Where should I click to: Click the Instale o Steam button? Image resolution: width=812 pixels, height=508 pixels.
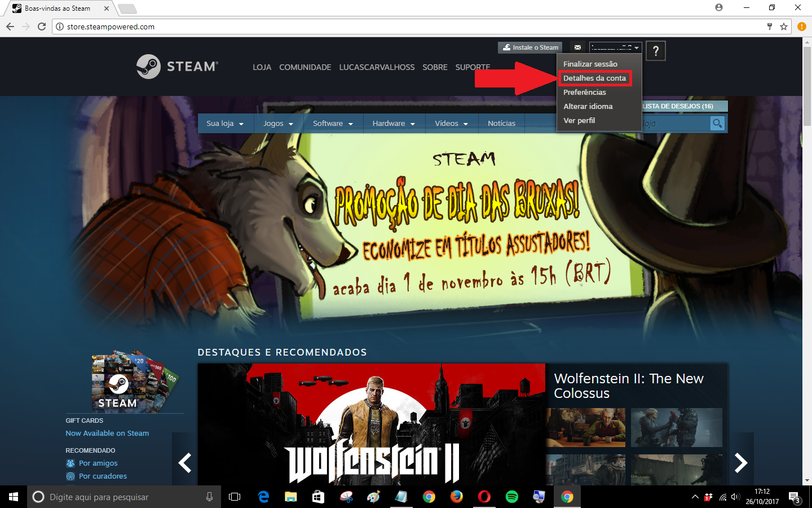tap(529, 47)
